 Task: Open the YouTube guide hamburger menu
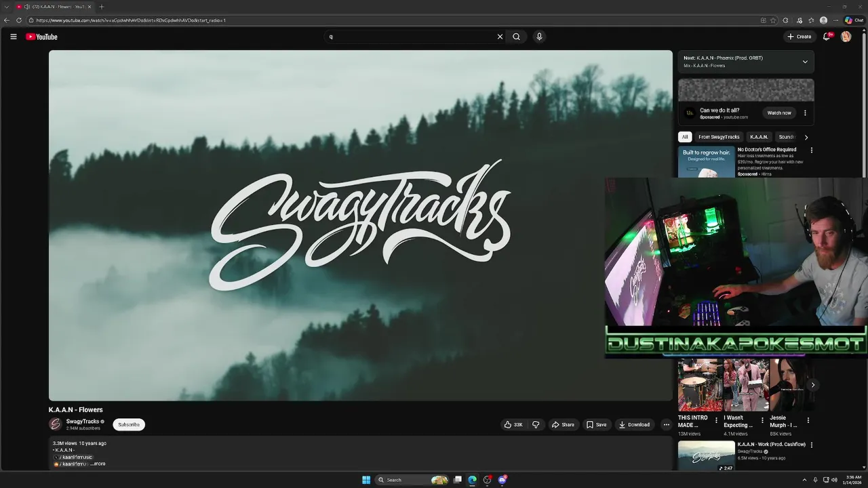(13, 37)
